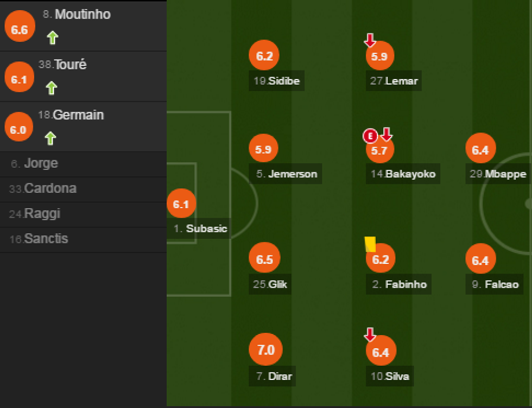Select Mbappe's 6.4 rating circle

(x=480, y=150)
